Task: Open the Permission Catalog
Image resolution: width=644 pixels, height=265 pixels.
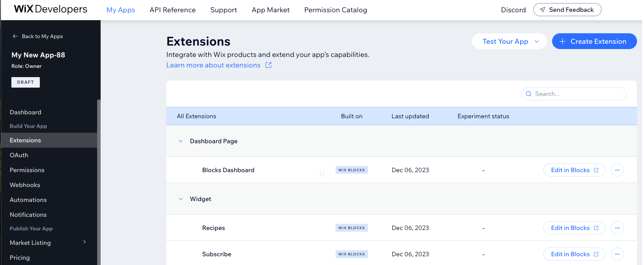Action: point(336,10)
